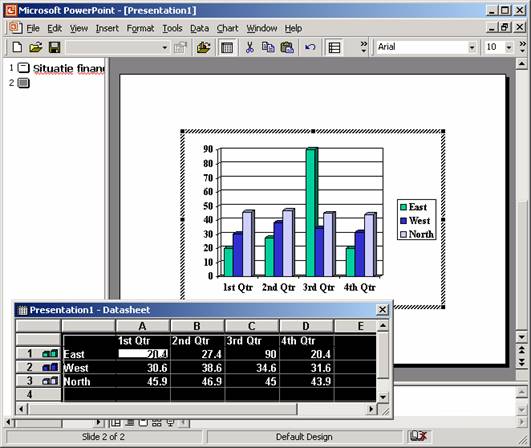Screen dimensions: 531x448
Task: Click the datasheet cell containing 90
Action: point(252,354)
